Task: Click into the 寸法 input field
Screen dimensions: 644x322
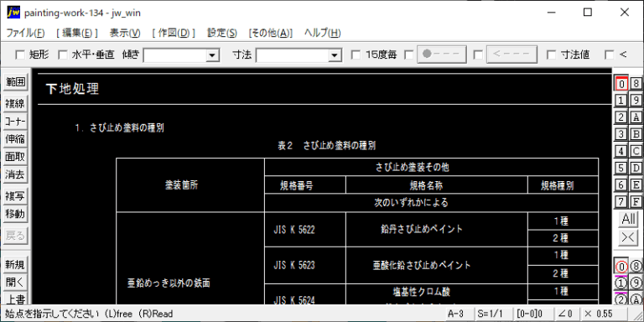Action: (x=293, y=55)
